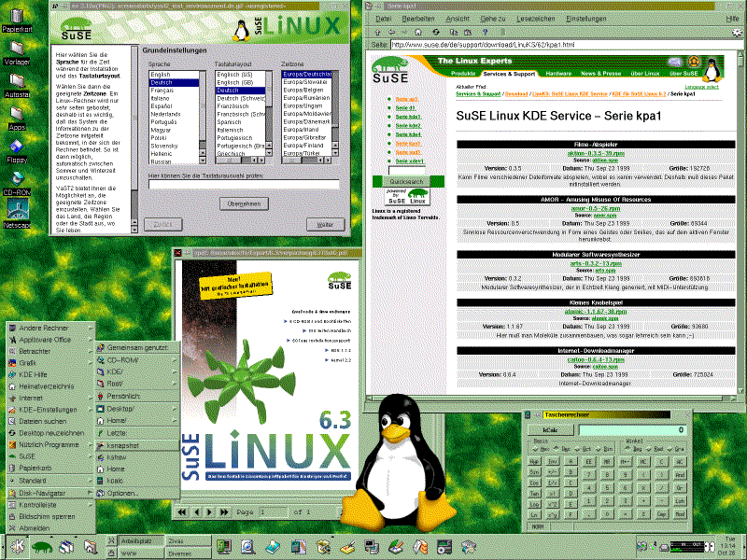747x560 pixels.
Task: Select Français in the Sprache list
Action: click(174, 91)
